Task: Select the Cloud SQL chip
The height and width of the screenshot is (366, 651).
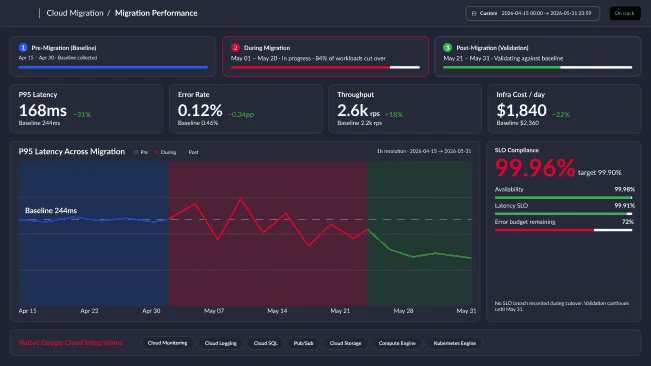Action: tap(265, 343)
